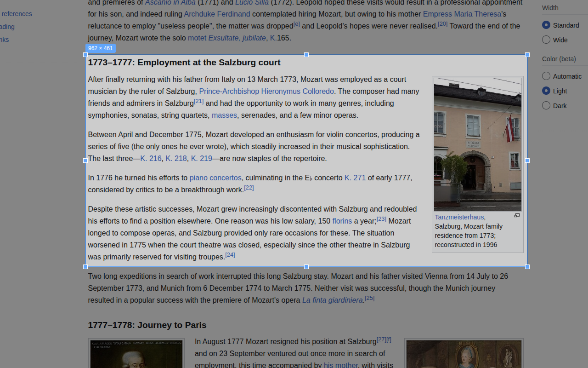Click the 962 × 461 dimension badge
Viewport: 588px width, 368px height.
click(100, 48)
